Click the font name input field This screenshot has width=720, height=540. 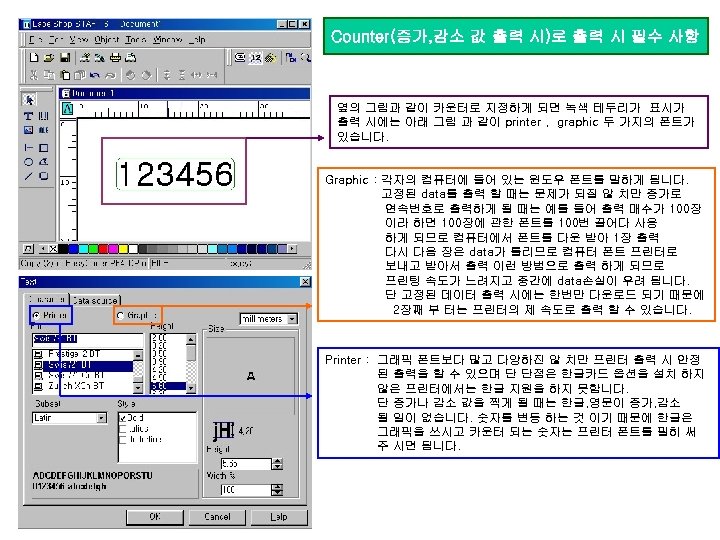[x=88, y=339]
